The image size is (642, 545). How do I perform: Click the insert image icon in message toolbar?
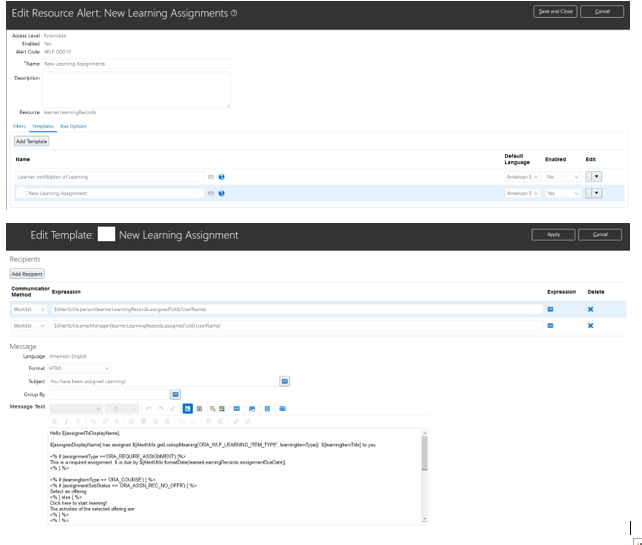pyautogui.click(x=252, y=409)
